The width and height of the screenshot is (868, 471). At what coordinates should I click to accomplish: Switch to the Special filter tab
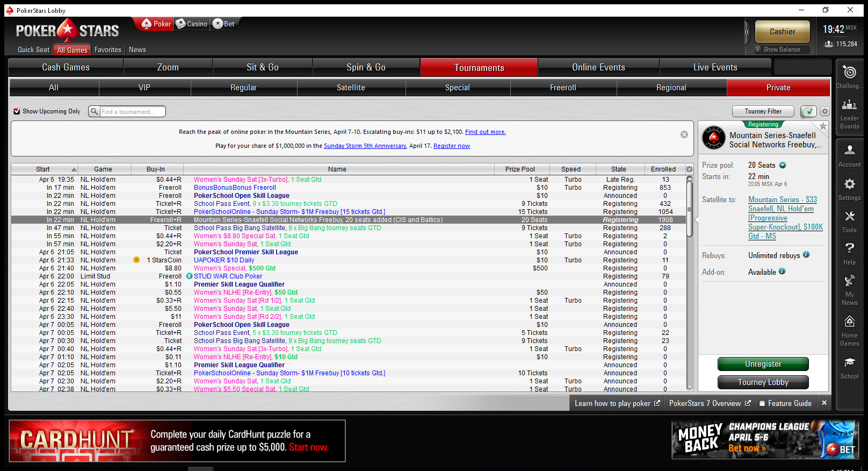click(x=458, y=88)
